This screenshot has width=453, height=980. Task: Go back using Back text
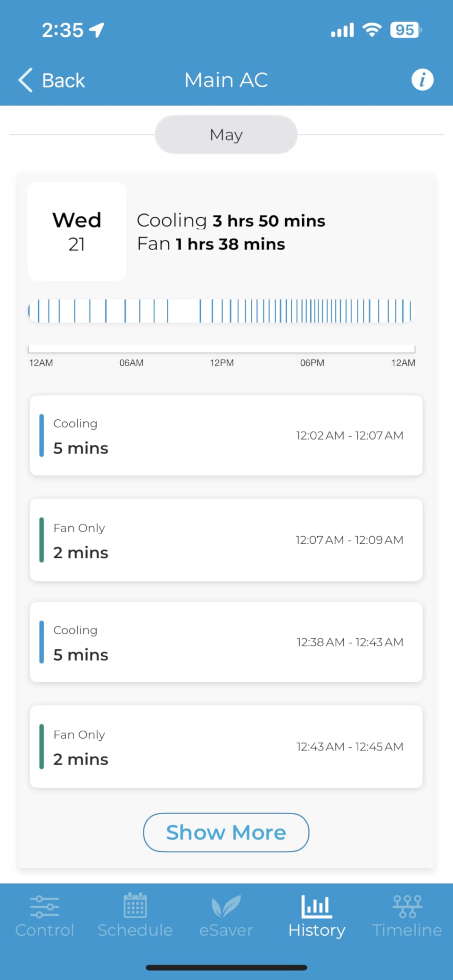click(64, 81)
